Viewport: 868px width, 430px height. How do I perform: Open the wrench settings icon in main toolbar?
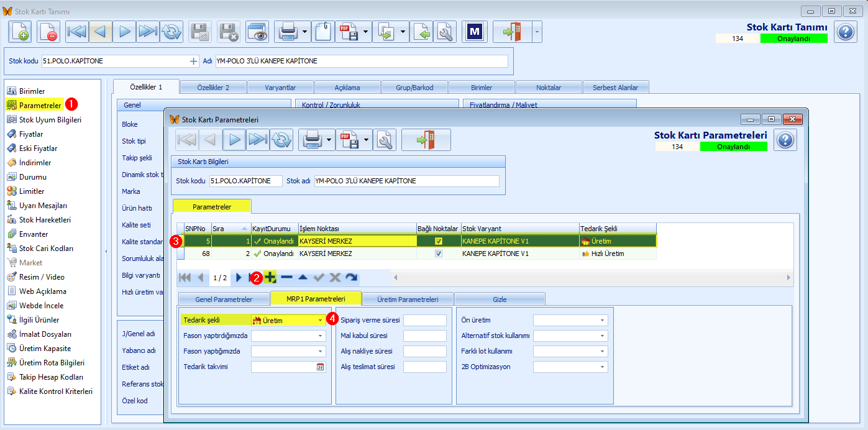(x=445, y=32)
